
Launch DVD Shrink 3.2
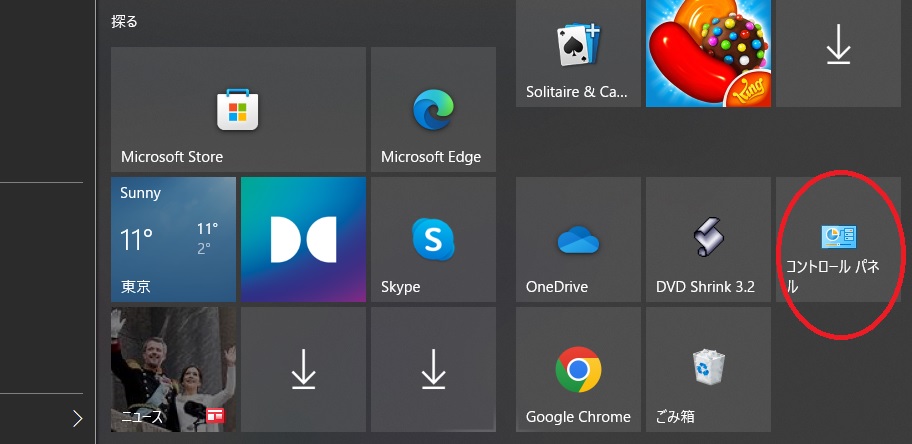click(708, 239)
